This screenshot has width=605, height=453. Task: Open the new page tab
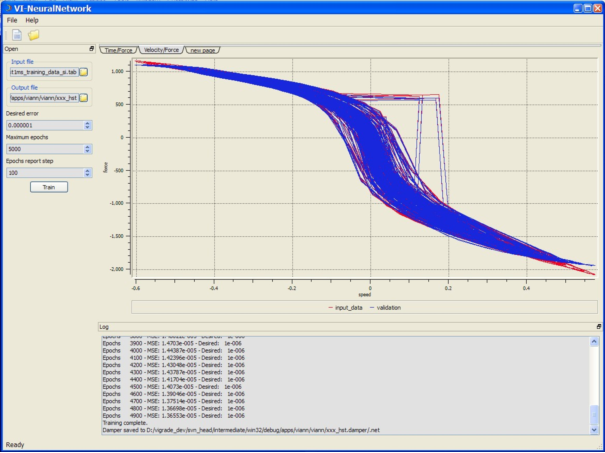[x=203, y=49]
